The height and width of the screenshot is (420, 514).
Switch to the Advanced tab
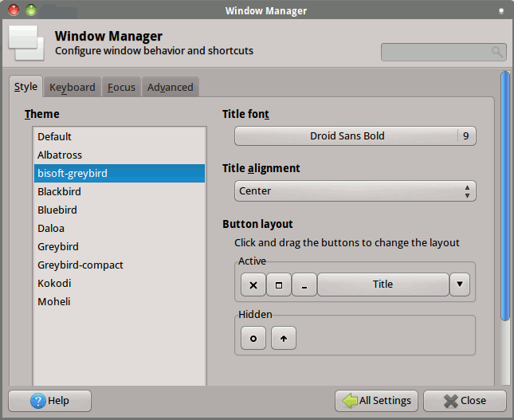pyautogui.click(x=170, y=87)
